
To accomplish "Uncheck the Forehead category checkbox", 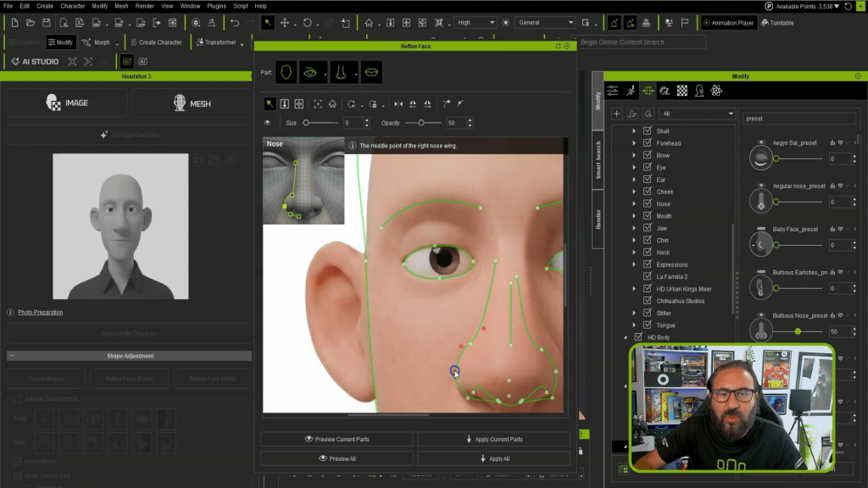I will pos(647,142).
